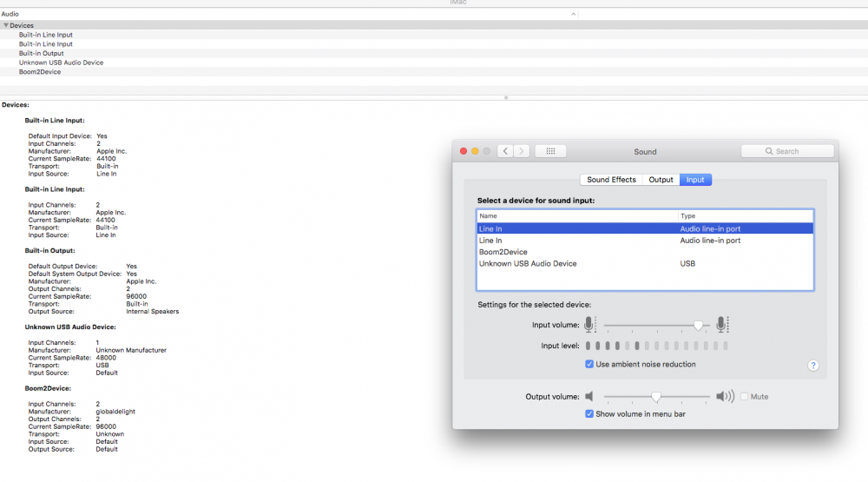Click the Boom2Device heading in details
The image size is (868, 482).
coord(48,388)
